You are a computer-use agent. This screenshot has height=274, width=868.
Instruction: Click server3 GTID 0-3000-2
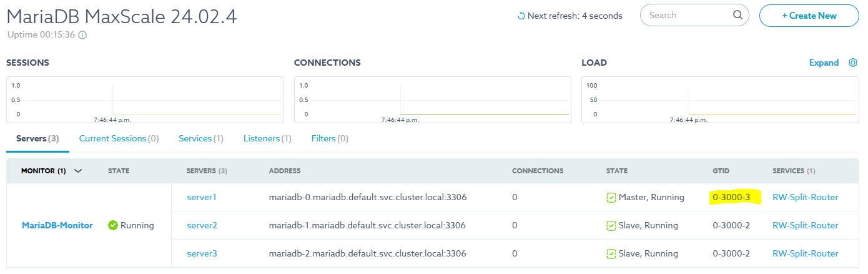pyautogui.click(x=731, y=253)
